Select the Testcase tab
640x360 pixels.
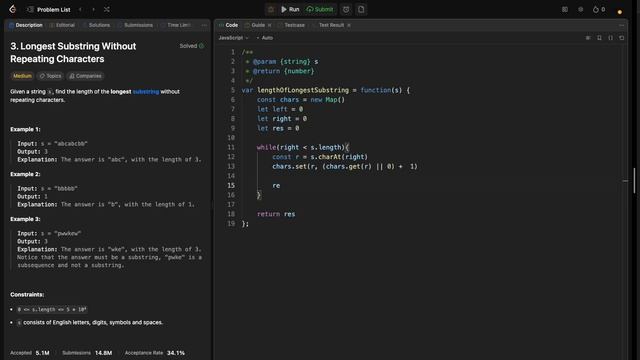[291, 25]
